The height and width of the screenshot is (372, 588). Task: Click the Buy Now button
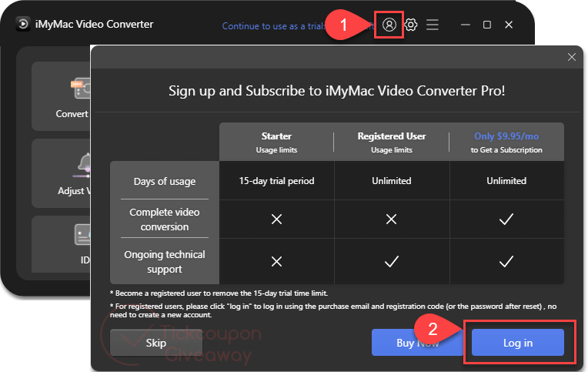click(x=417, y=342)
